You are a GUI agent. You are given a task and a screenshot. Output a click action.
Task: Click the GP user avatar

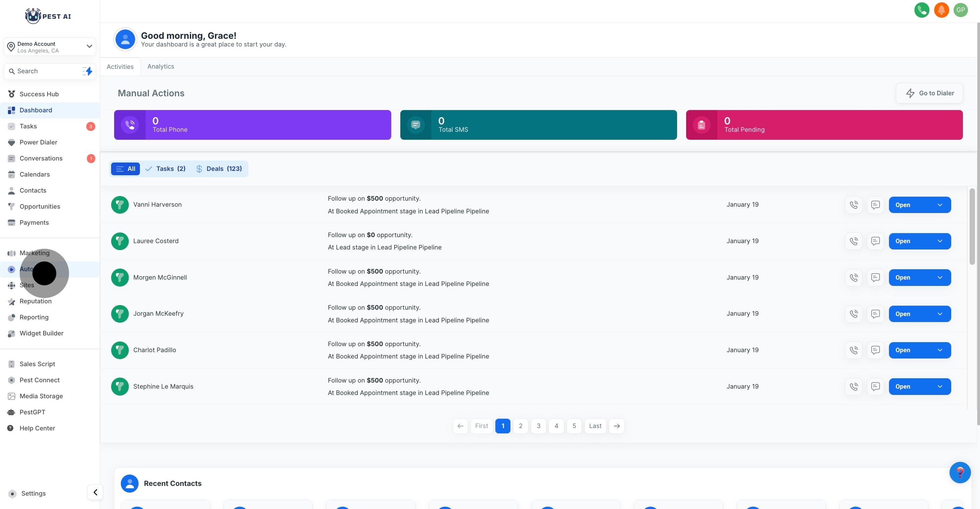[x=961, y=10]
